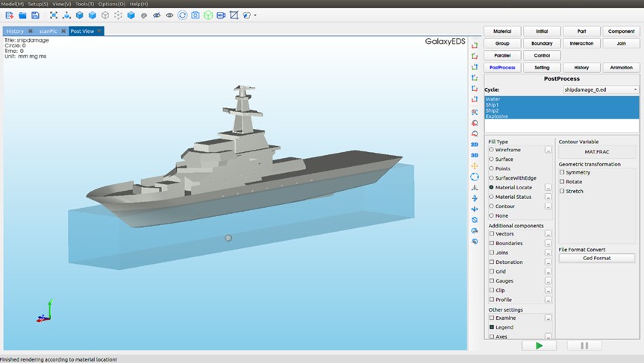
Task: Click the Ged Format button
Action: [596, 258]
